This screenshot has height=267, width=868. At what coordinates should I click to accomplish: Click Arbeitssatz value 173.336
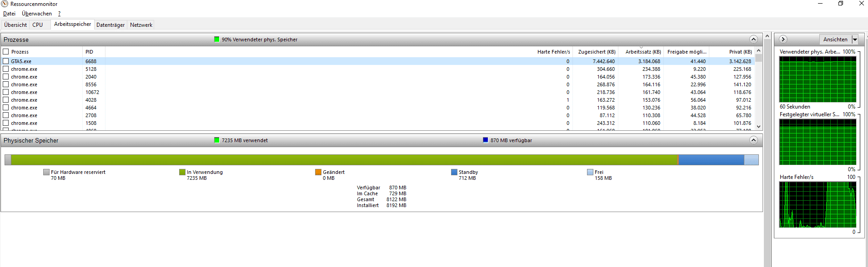pos(651,77)
